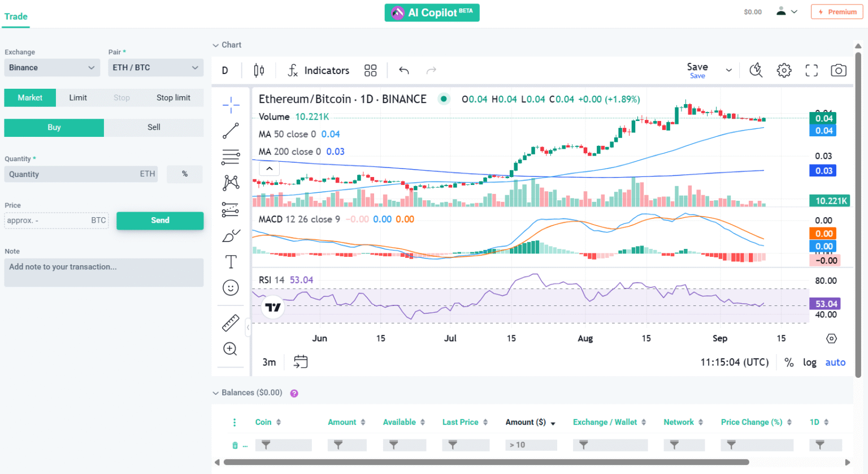Undo the last chart action
868x474 pixels.
point(403,70)
